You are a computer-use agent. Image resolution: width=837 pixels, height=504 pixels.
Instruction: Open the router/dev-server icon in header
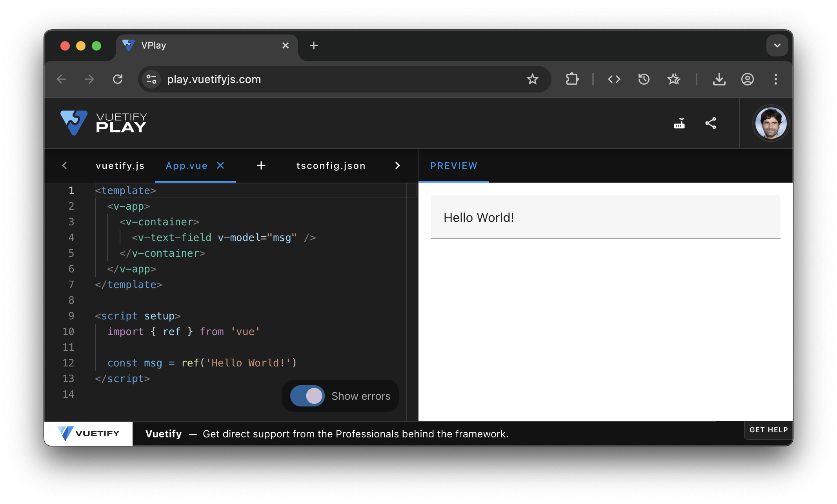679,123
